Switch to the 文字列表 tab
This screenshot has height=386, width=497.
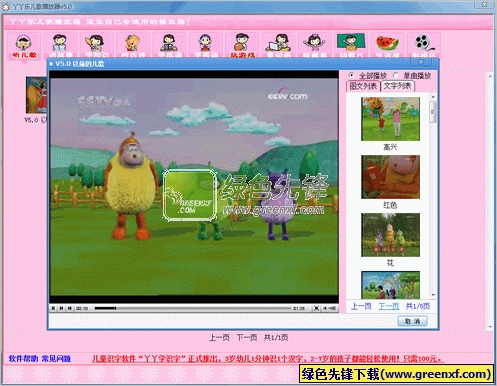[x=398, y=86]
